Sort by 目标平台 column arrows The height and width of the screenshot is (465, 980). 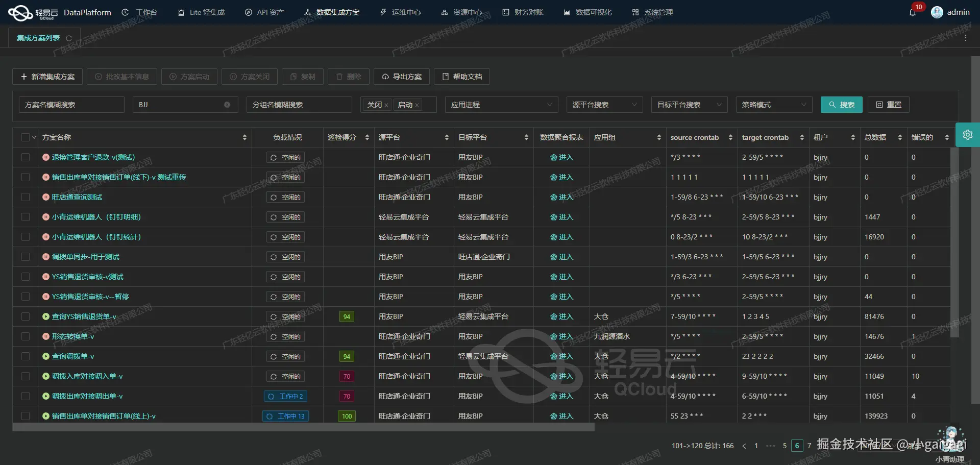[526, 137]
